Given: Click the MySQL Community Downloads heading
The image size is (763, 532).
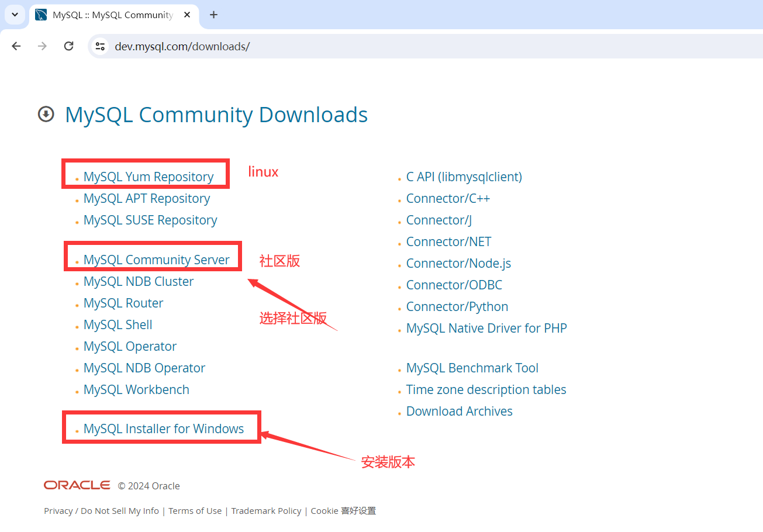Looking at the screenshot, I should tap(216, 115).
